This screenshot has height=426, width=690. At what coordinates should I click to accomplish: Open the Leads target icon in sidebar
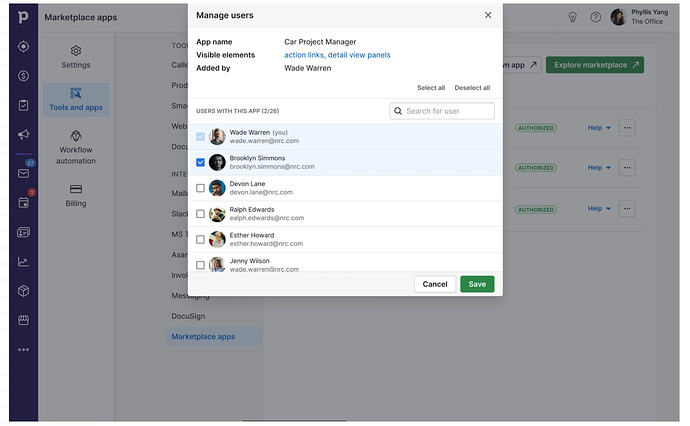coord(23,47)
